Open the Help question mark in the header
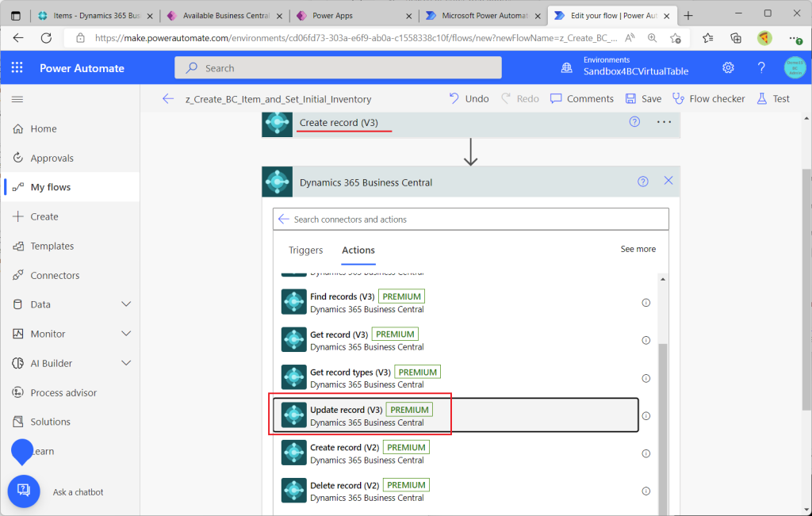812x516 pixels. [x=761, y=68]
